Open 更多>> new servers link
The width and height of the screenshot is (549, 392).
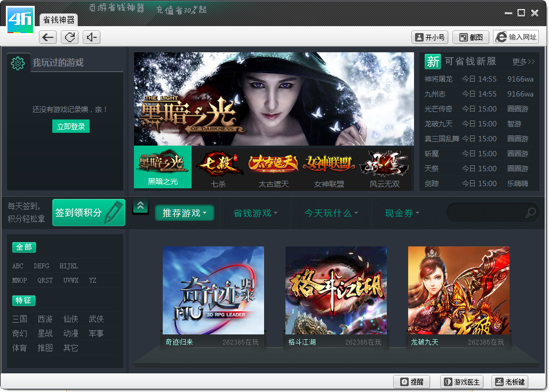(523, 62)
